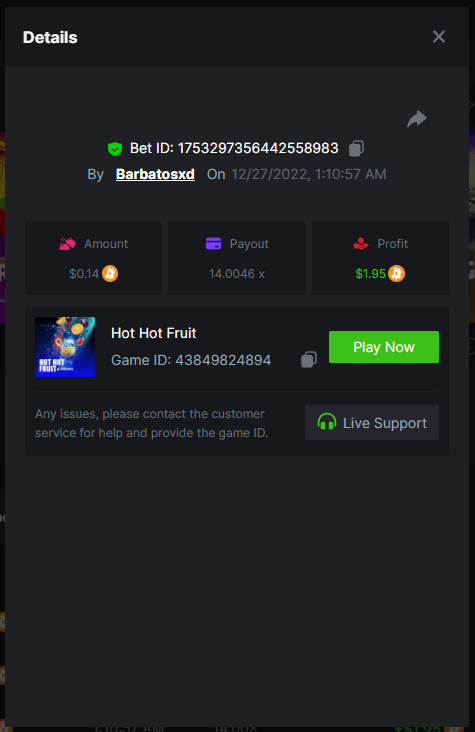Click the Bitcoin icon beside $0.14
Viewport: 475px width, 732px height.
point(110,273)
